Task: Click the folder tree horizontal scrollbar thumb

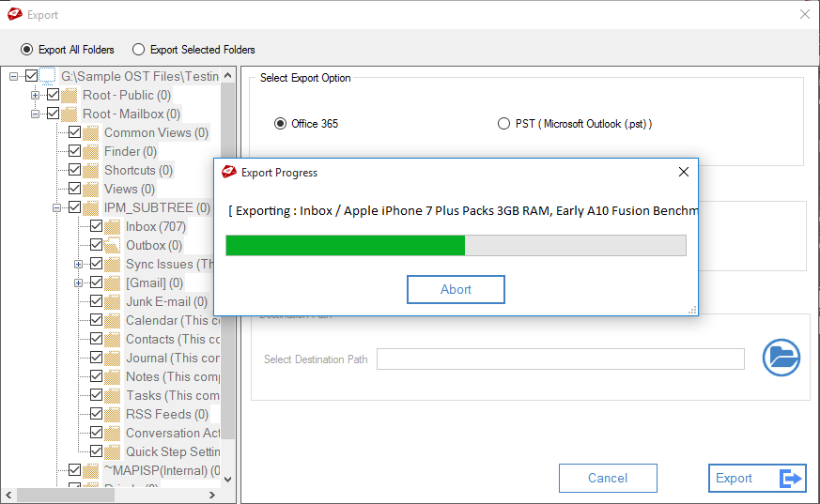Action: [x=66, y=495]
